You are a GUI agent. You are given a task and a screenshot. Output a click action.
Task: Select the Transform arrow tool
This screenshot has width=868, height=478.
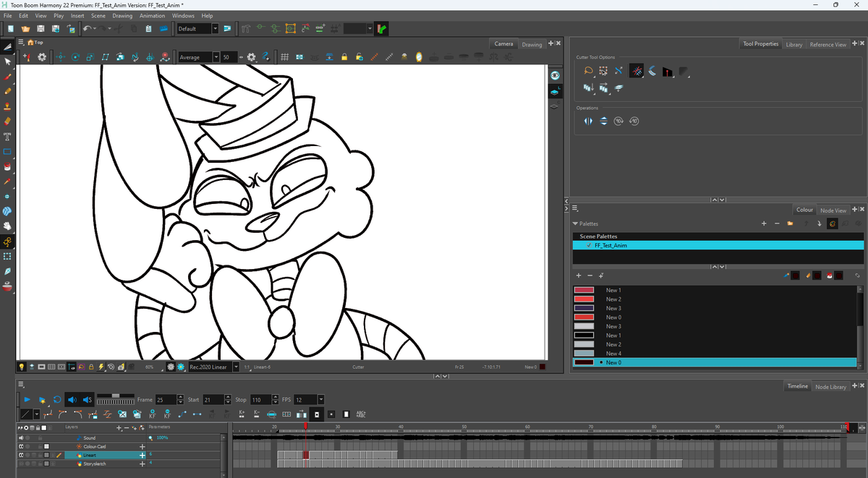[7, 61]
